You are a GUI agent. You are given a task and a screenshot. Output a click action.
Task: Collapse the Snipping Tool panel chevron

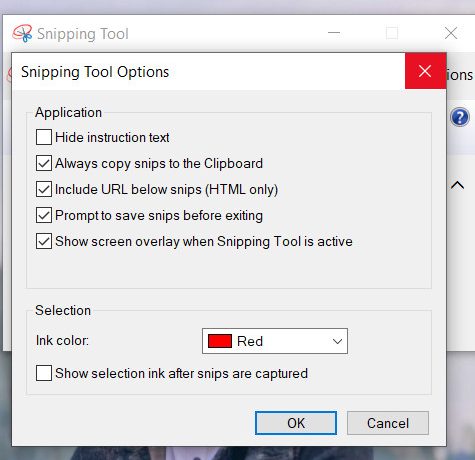[x=457, y=185]
